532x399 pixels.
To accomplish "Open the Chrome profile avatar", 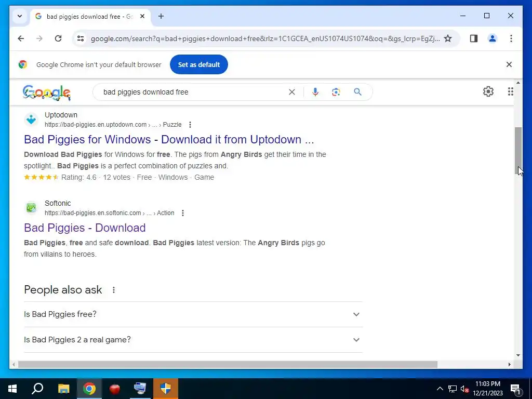I will 493,38.
